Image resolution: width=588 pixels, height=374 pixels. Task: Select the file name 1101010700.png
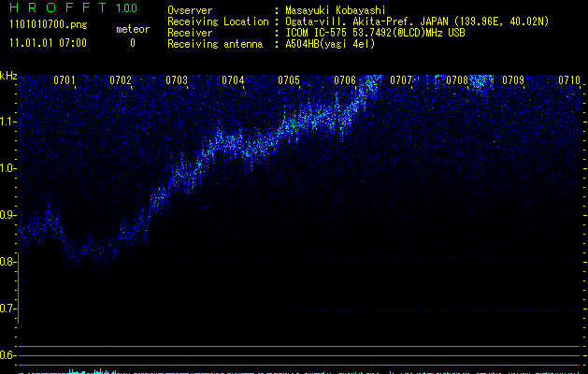pos(49,25)
